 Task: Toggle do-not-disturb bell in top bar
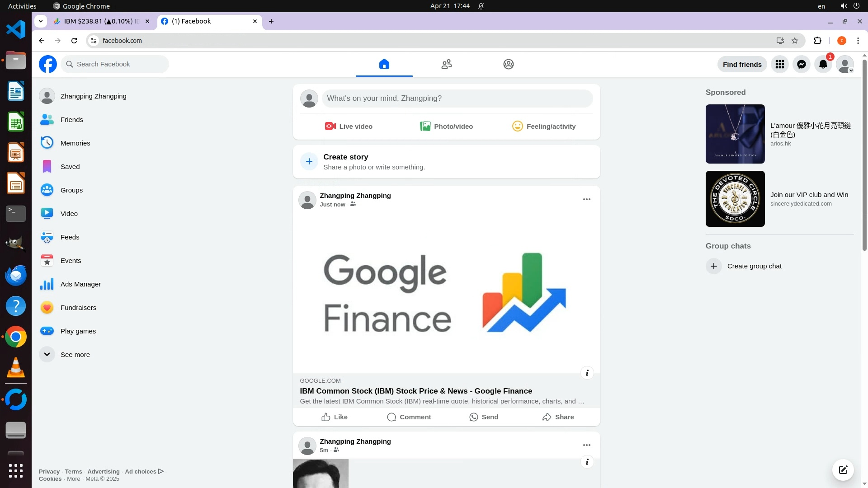[481, 6]
